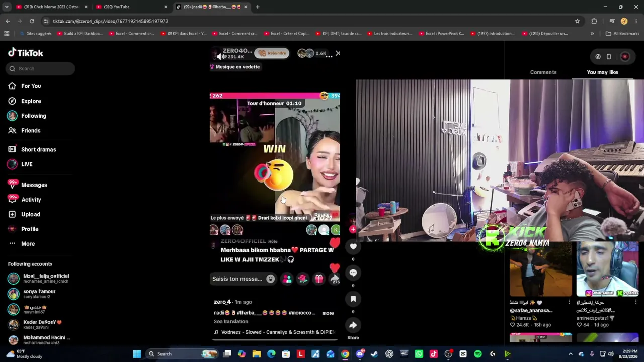Go back to the previous page
The width and height of the screenshot is (644, 362).
click(8, 21)
